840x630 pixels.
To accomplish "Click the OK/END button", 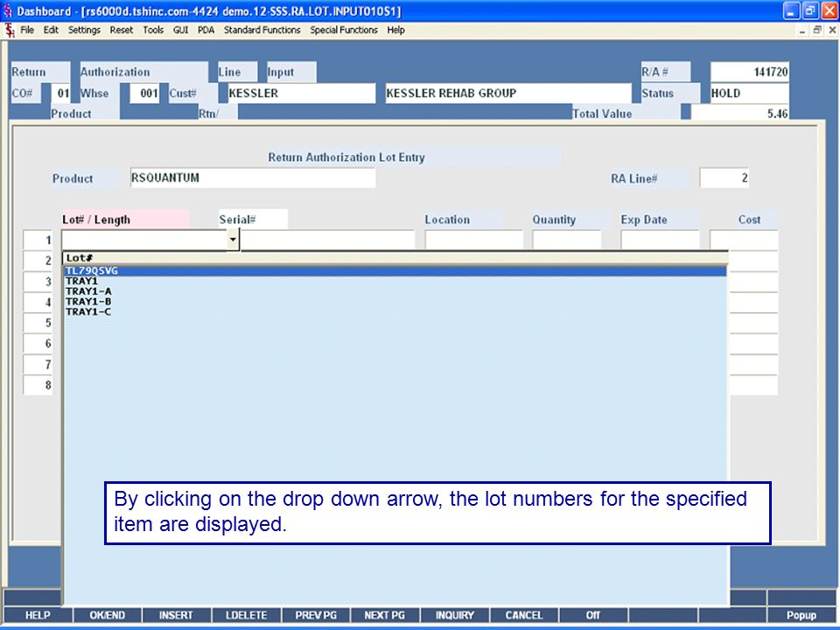I will click(x=107, y=615).
